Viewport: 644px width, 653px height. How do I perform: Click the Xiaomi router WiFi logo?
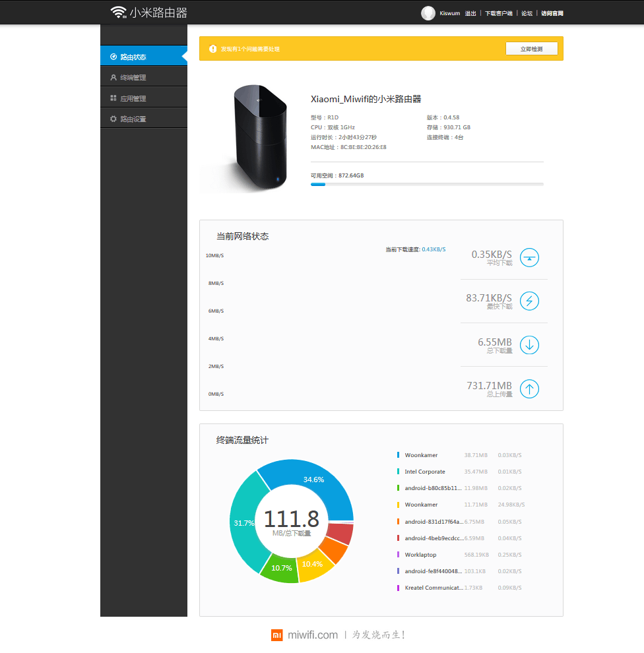(x=118, y=12)
